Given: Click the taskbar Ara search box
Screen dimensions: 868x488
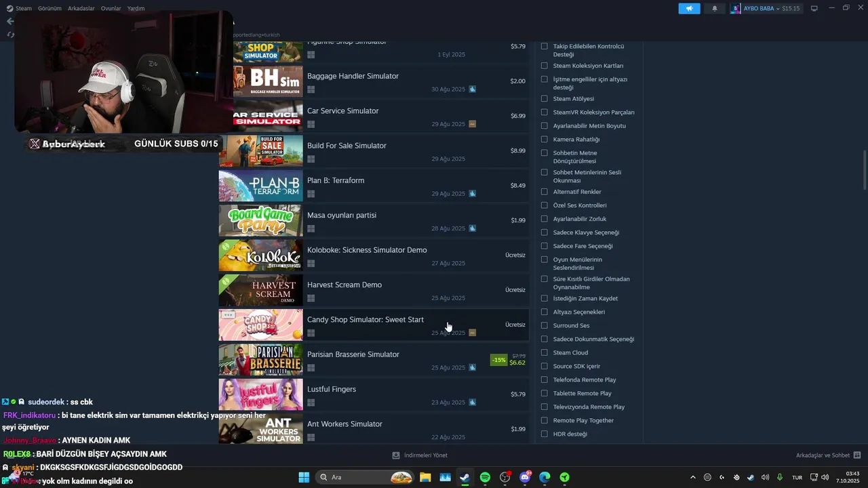Looking at the screenshot, I should pyautogui.click(x=365, y=477).
